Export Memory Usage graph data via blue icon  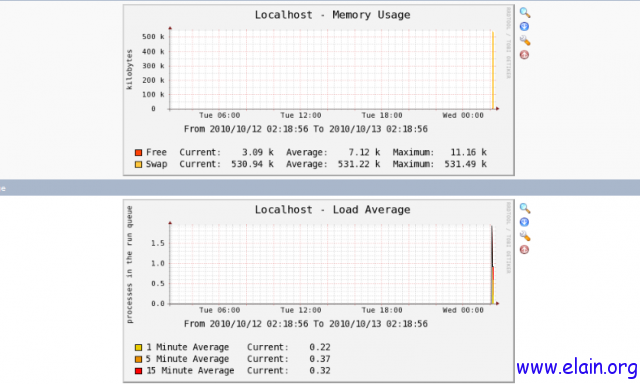pyautogui.click(x=524, y=27)
